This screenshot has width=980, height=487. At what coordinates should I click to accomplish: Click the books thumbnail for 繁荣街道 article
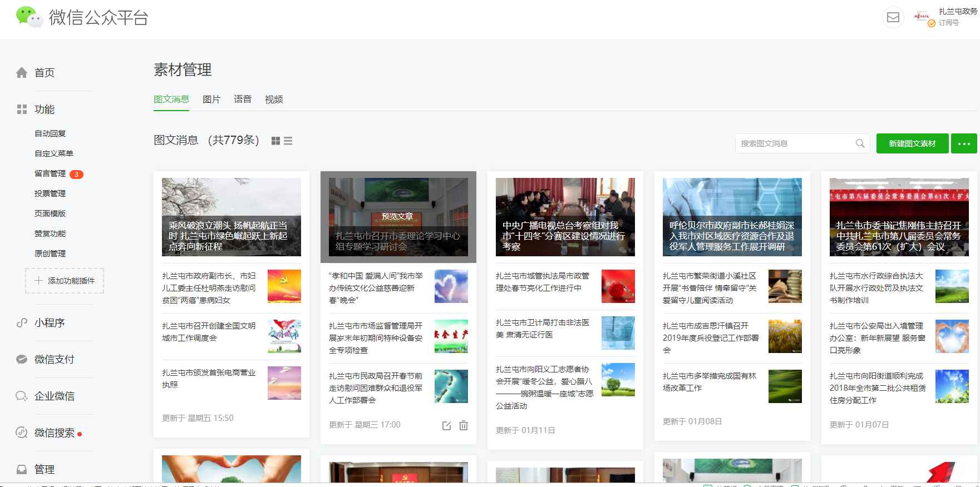click(x=785, y=286)
